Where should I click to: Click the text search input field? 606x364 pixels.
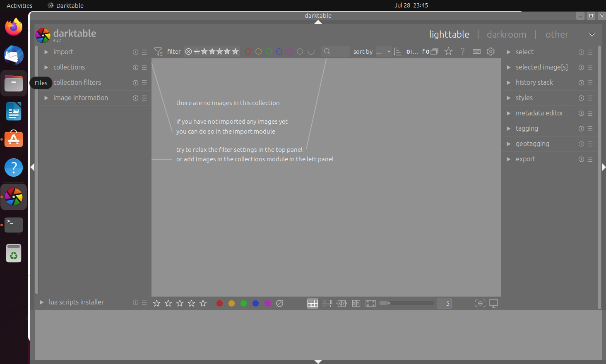335,51
